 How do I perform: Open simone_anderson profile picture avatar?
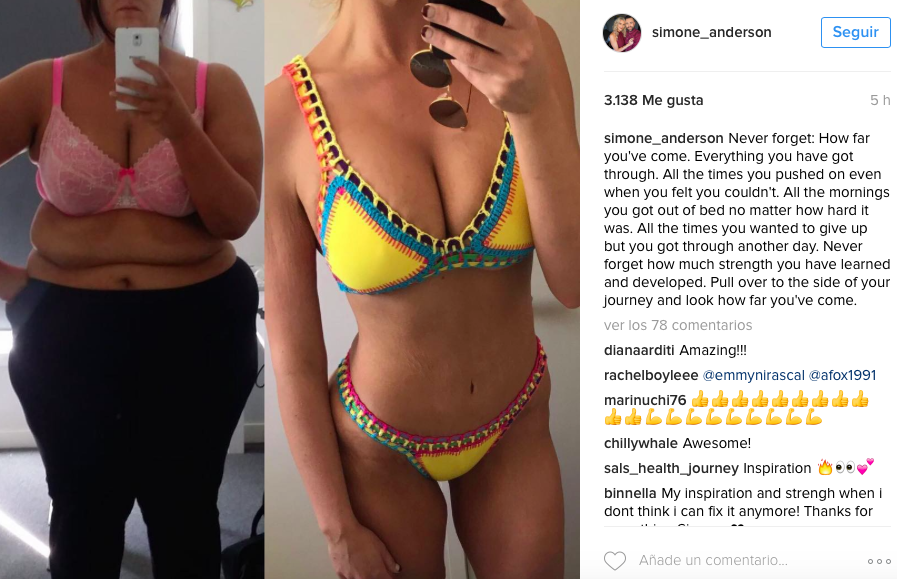click(622, 33)
